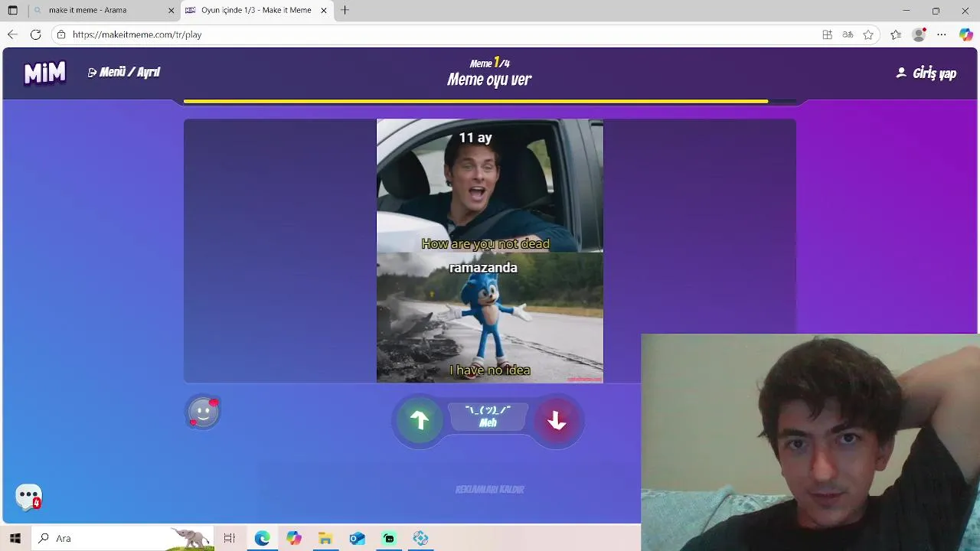The width and height of the screenshot is (980, 551).
Task: Open Edge settings and more menu
Action: tap(942, 34)
